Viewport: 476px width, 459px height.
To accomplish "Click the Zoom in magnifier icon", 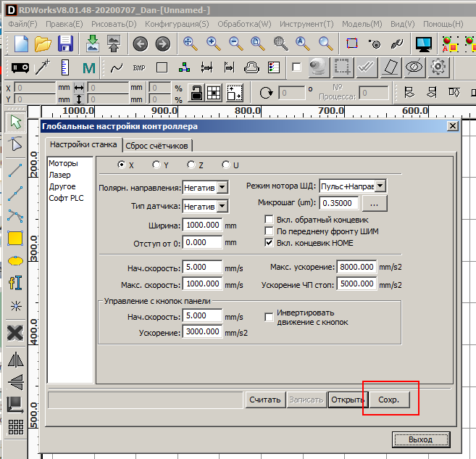I will point(213,44).
